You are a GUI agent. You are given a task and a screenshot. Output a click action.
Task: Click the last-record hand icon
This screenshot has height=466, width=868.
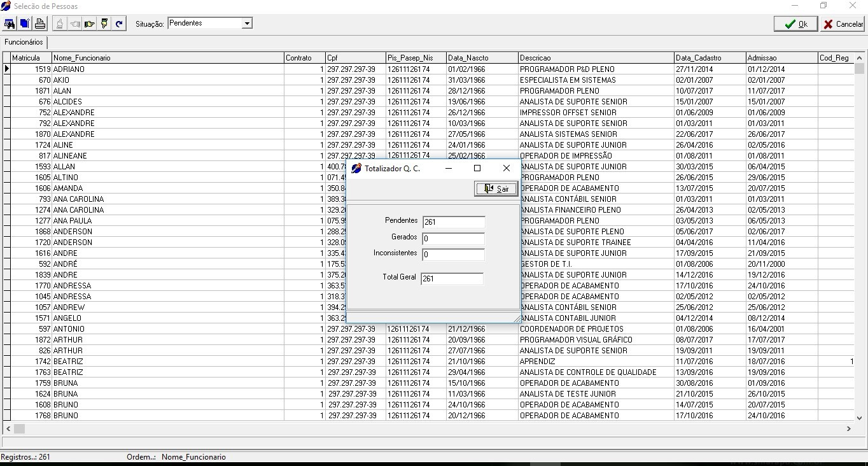coord(104,24)
